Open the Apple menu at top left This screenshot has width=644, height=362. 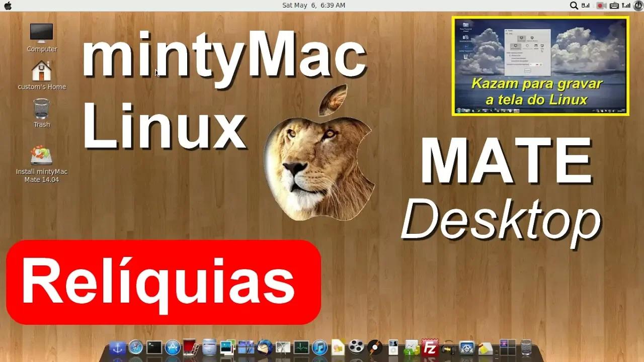tap(8, 5)
